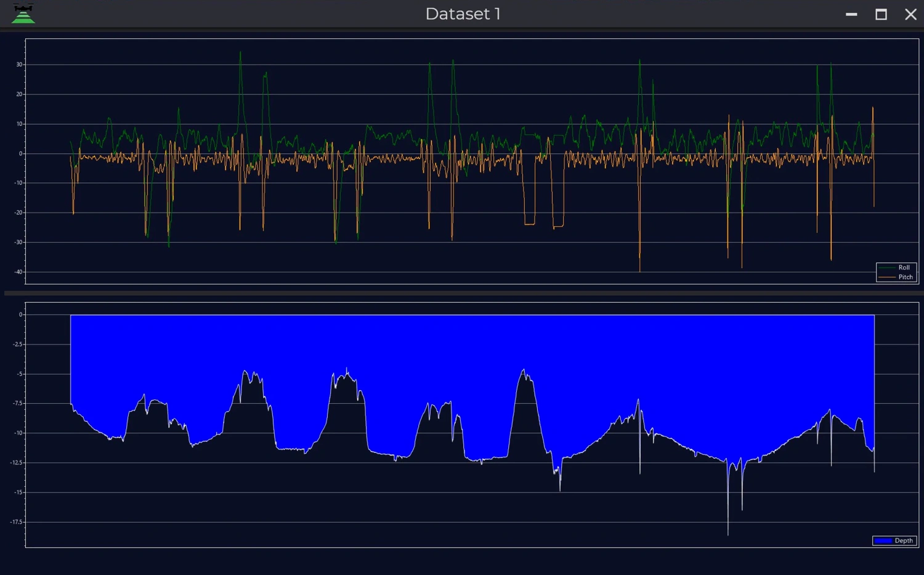Maximize the Dataset 1 window
The width and height of the screenshot is (924, 575).
pyautogui.click(x=881, y=14)
